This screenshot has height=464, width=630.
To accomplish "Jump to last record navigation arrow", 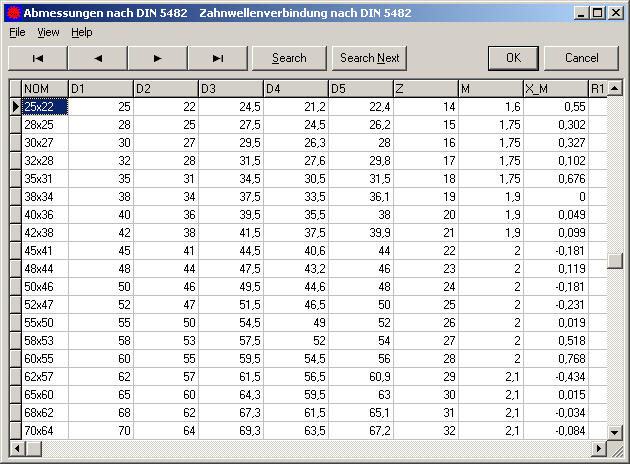I will pos(218,58).
